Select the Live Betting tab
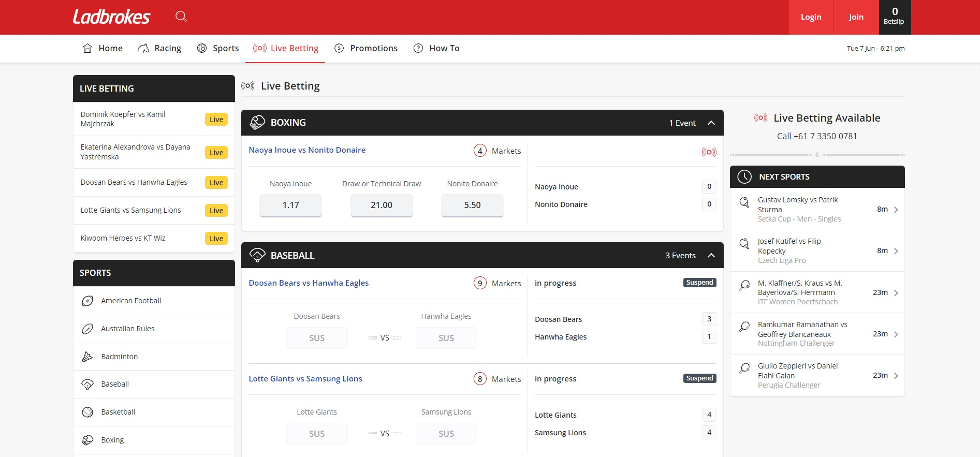 [285, 48]
